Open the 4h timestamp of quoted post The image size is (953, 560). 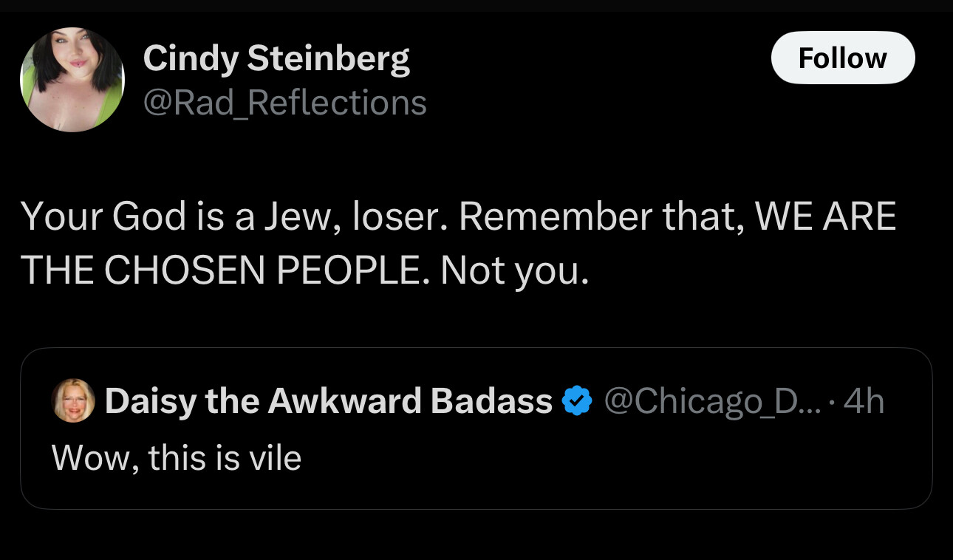tap(864, 401)
